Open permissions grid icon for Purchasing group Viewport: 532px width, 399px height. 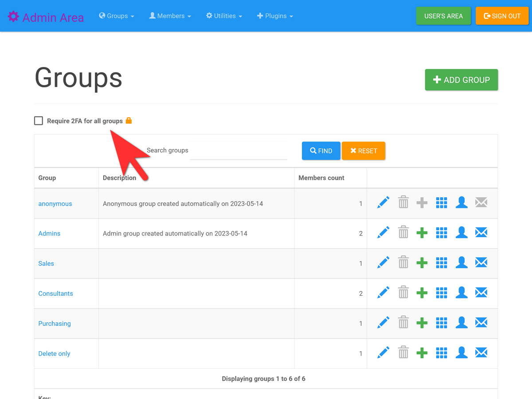(x=441, y=323)
